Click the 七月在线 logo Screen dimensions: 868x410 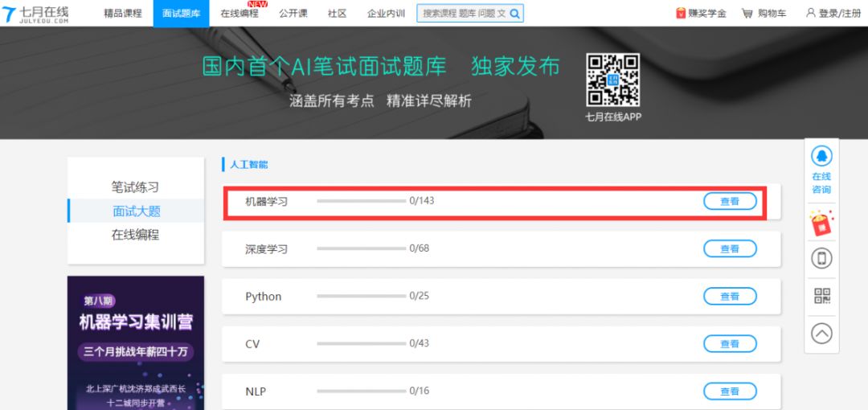36,14
